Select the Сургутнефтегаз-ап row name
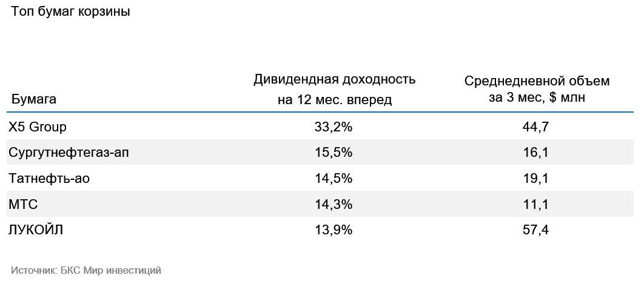 click(x=69, y=153)
